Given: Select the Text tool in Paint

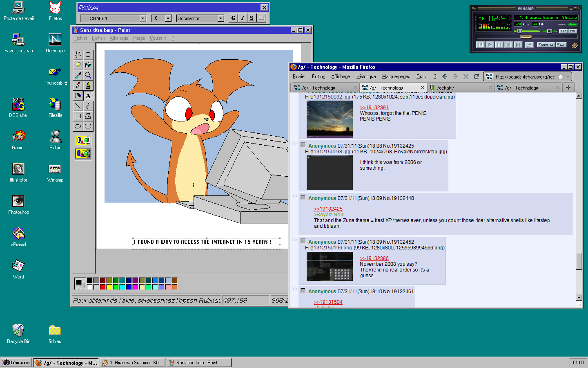Looking at the screenshot, I should (x=88, y=96).
